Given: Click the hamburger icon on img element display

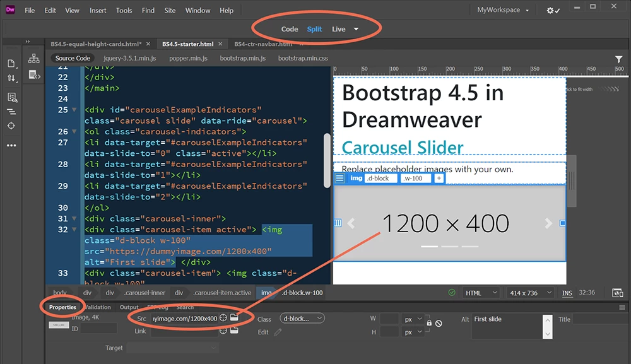Looking at the screenshot, I should click(339, 178).
